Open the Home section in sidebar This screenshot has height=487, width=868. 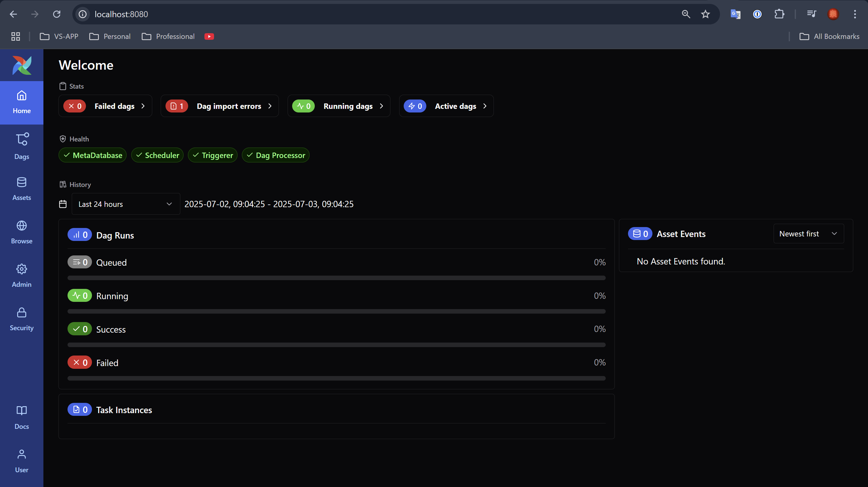[x=22, y=103]
